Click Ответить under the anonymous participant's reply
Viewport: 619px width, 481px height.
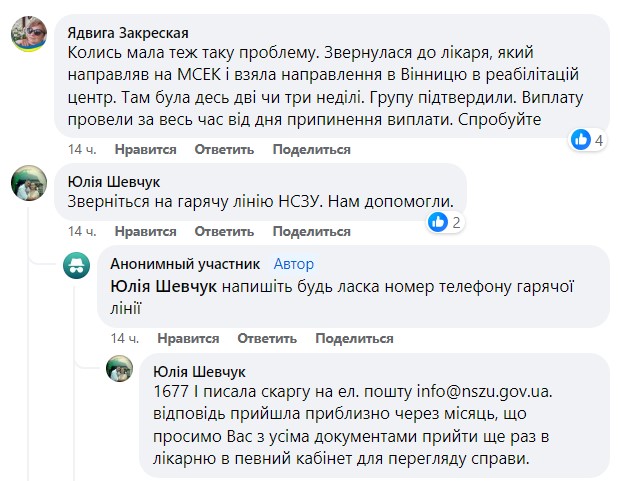[267, 338]
